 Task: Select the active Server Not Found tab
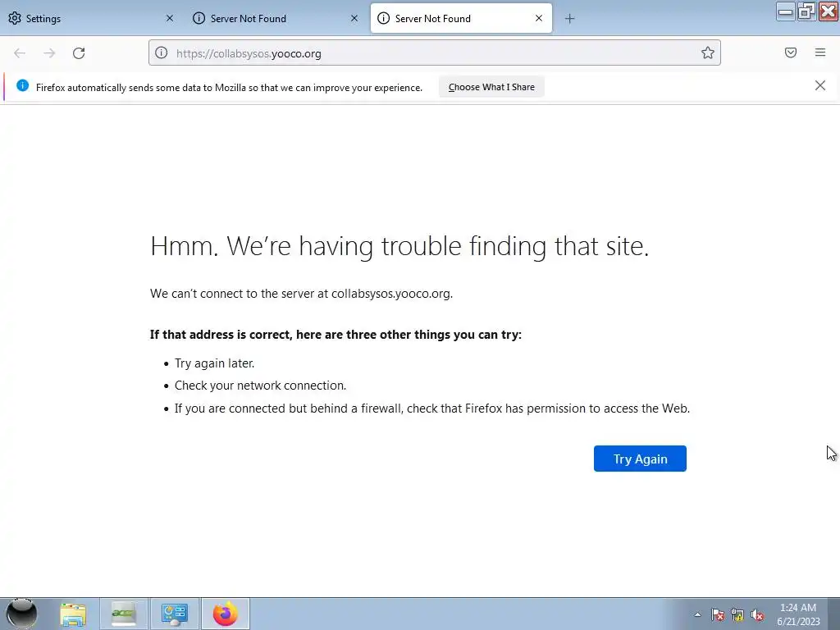[461, 18]
